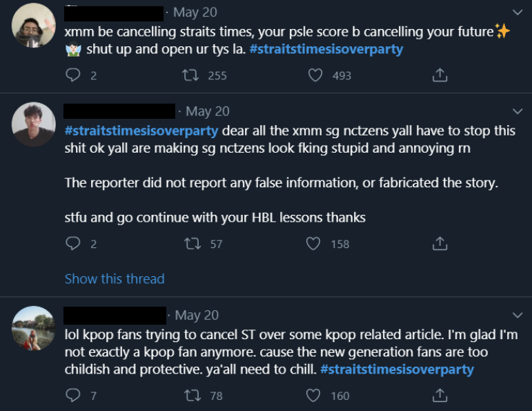This screenshot has height=411, width=532.
Task: Open #straitstimesisoverparty hashtag in first tweet
Action: [x=326, y=50]
